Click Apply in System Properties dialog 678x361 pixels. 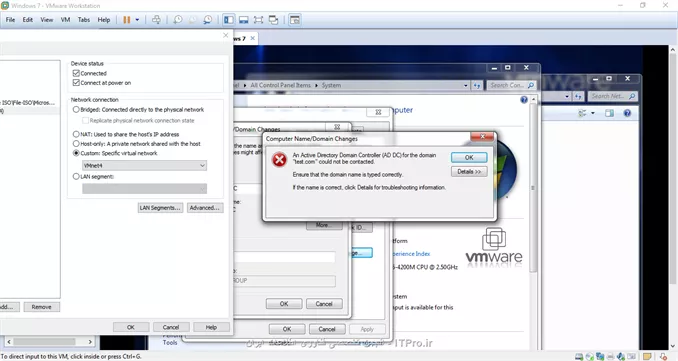coord(367,329)
